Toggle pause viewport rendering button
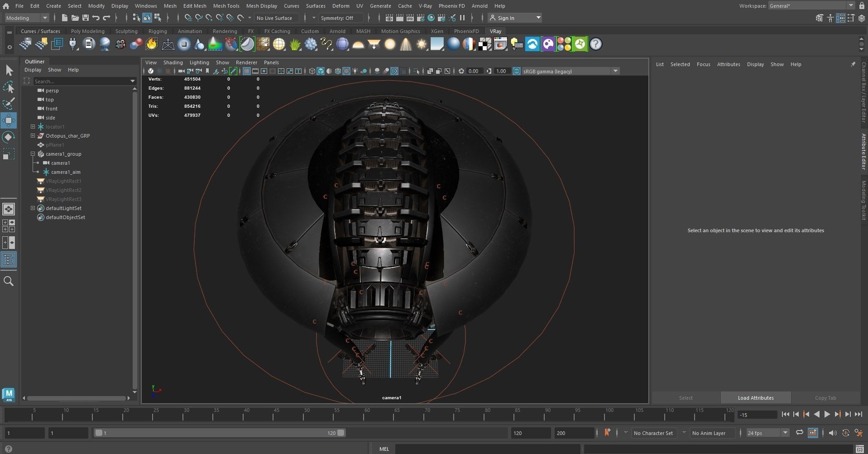 tap(462, 18)
